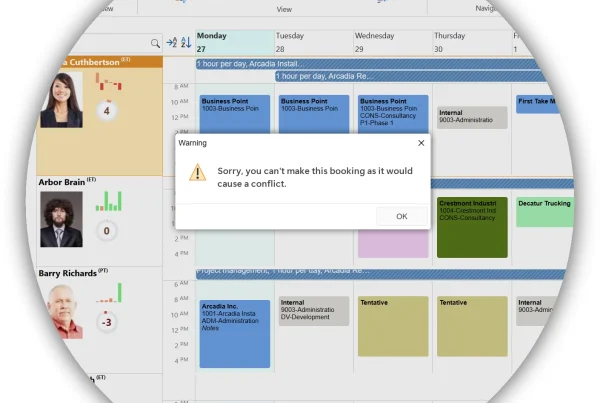
Task: Select Tuesday Business Point booking
Action: click(314, 114)
